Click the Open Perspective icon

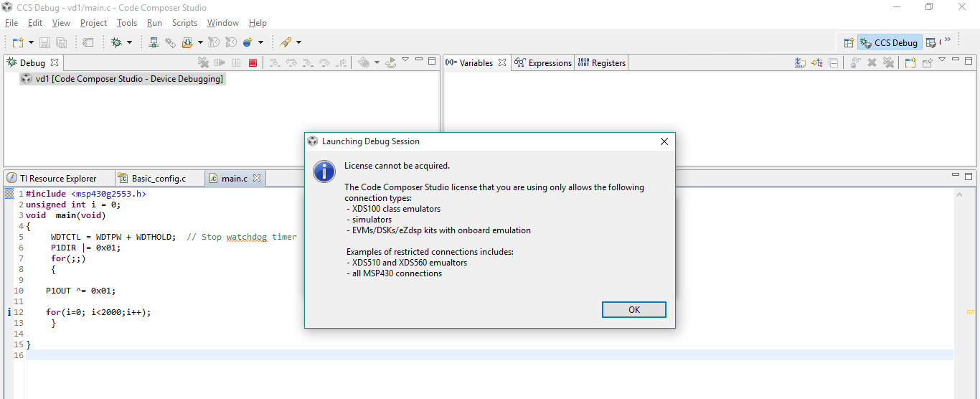(x=849, y=43)
